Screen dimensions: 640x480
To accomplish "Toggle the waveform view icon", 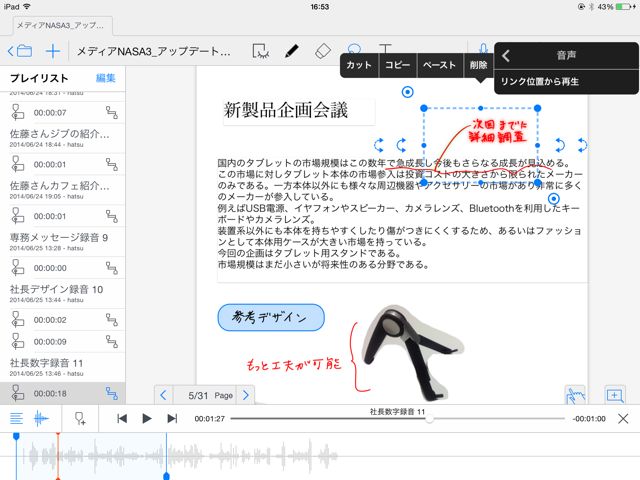I will 41,418.
